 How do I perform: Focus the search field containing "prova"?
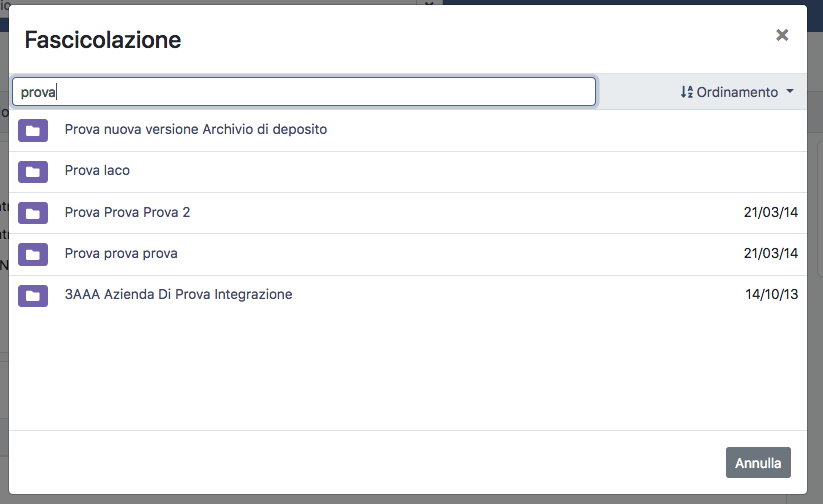[x=304, y=92]
